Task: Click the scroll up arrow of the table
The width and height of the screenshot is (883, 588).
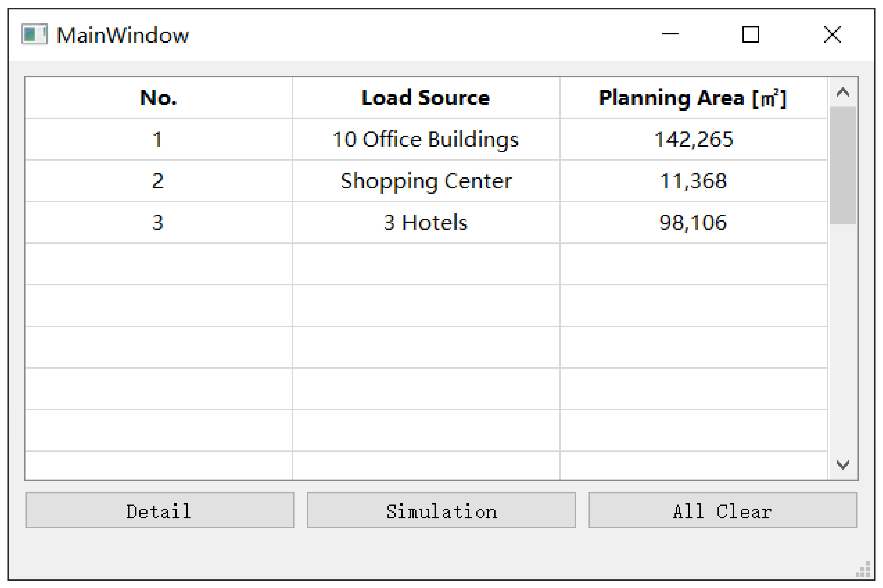Action: coord(843,92)
